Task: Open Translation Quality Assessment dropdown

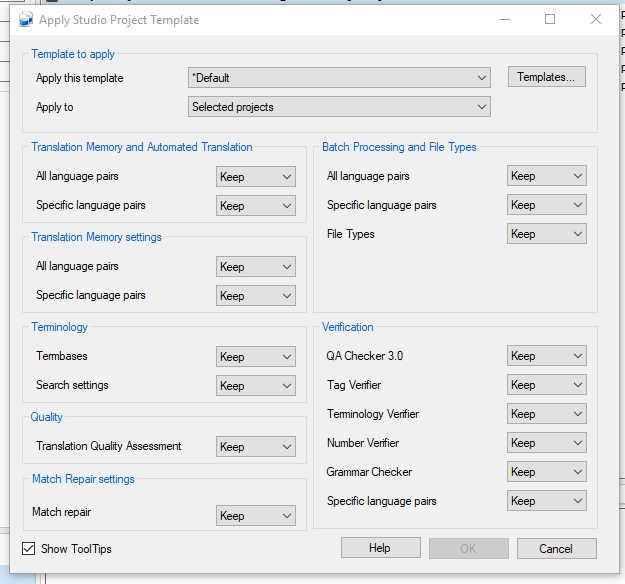Action: tap(256, 447)
